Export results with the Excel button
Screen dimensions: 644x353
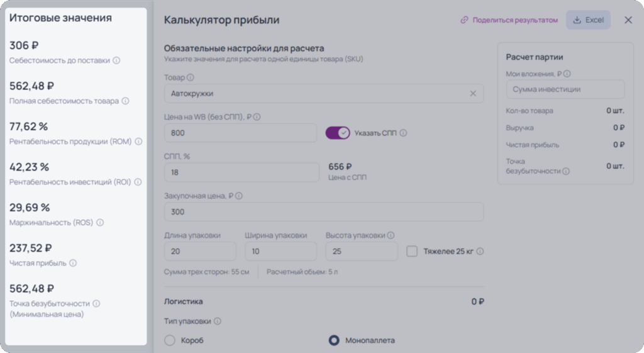(x=588, y=20)
